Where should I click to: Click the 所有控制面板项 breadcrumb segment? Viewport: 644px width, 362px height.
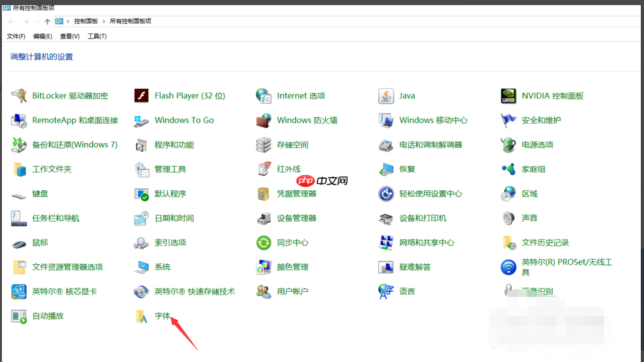pos(130,21)
